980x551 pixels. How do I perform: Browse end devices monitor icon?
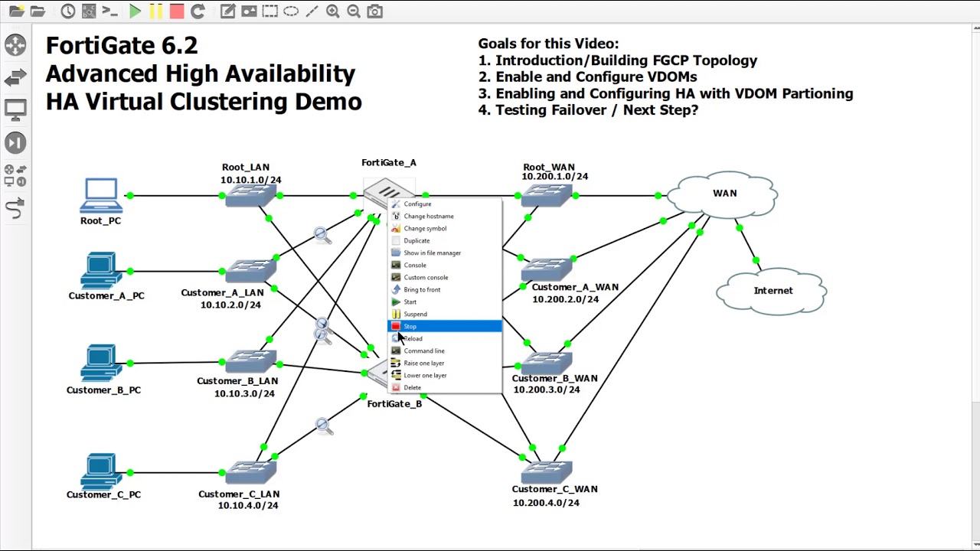coord(15,110)
